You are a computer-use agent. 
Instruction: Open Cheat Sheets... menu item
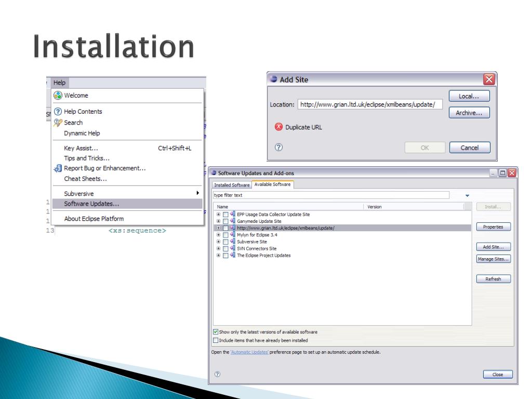pyautogui.click(x=127, y=179)
